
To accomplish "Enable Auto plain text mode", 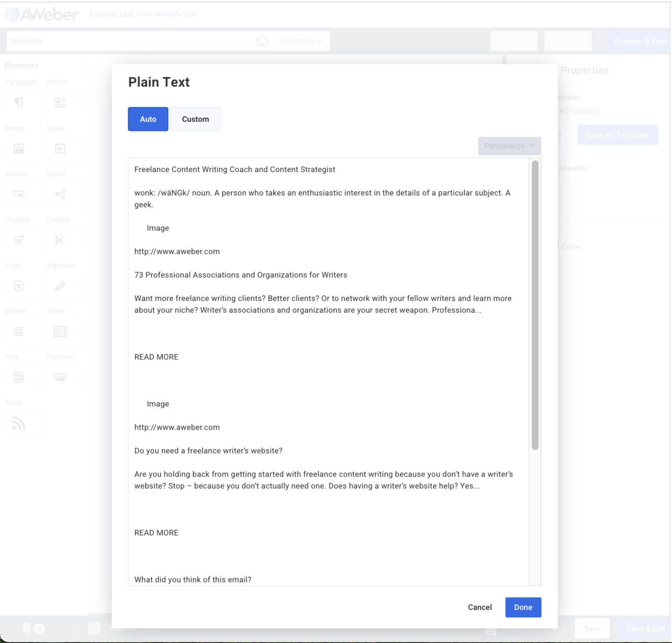I will 147,119.
